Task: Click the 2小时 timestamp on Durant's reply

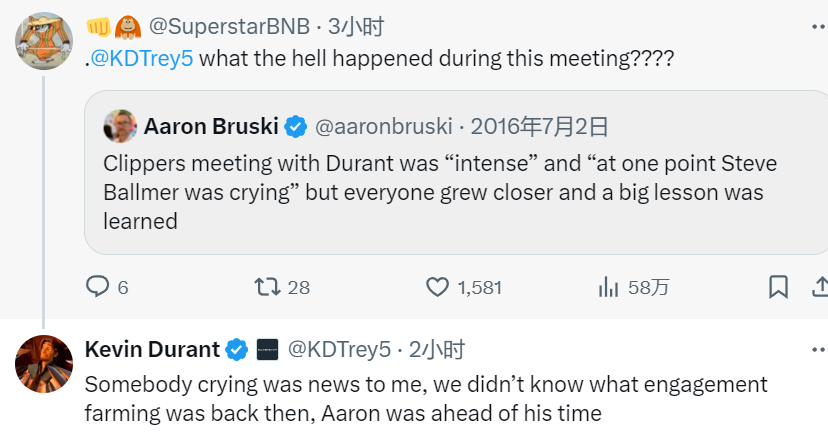Action: 438,349
